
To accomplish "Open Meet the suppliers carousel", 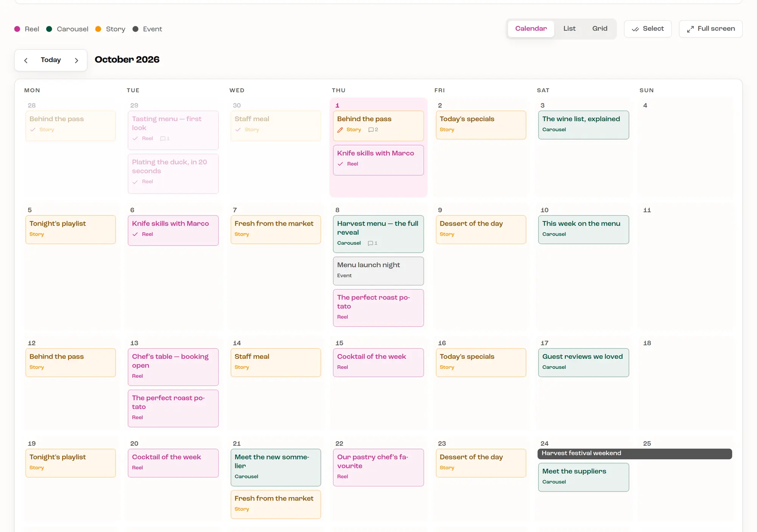I will coord(583,477).
